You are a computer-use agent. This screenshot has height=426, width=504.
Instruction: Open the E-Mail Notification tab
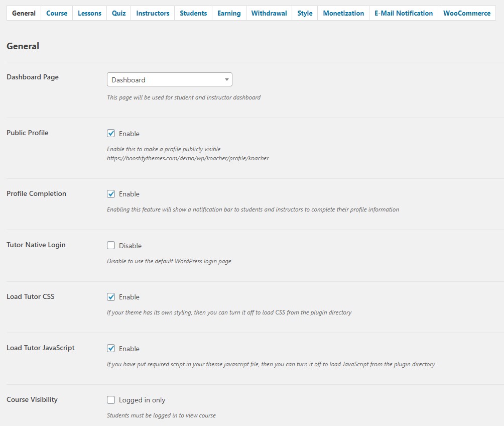pyautogui.click(x=404, y=13)
